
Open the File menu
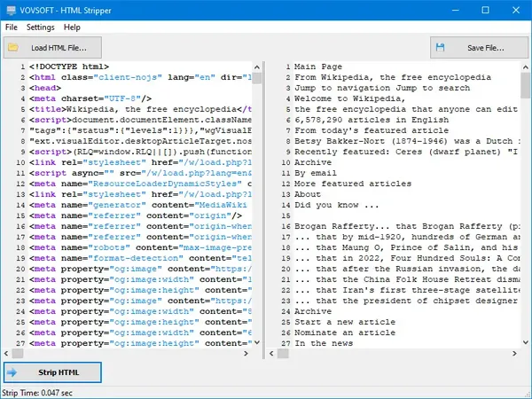coord(12,27)
